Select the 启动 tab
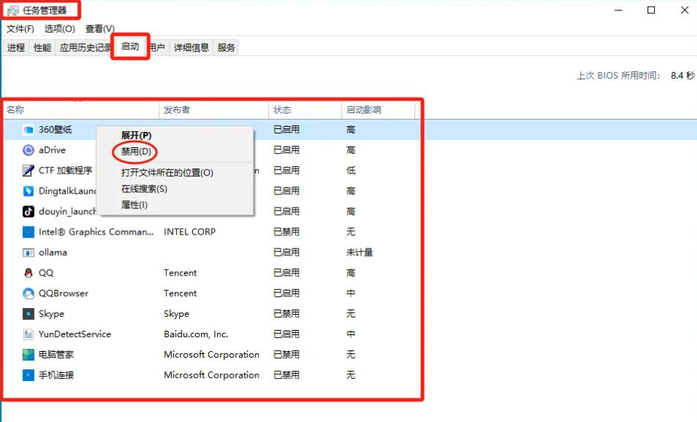The image size is (697, 422). (130, 46)
